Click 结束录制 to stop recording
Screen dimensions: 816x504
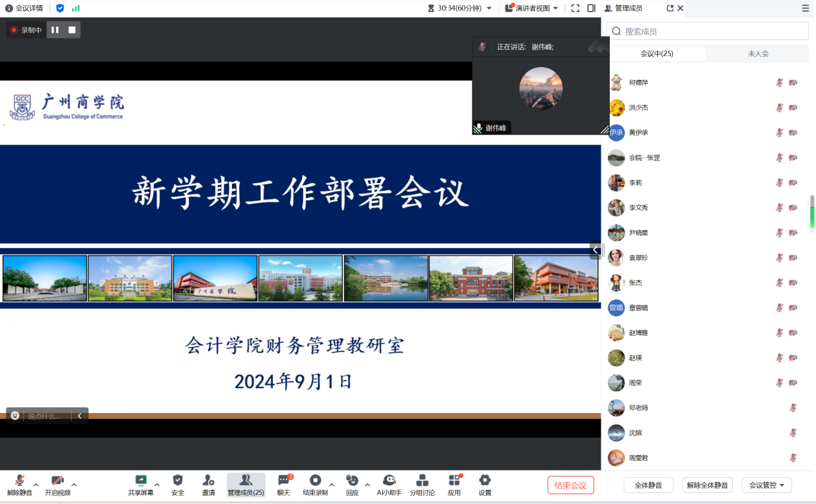coord(315,485)
